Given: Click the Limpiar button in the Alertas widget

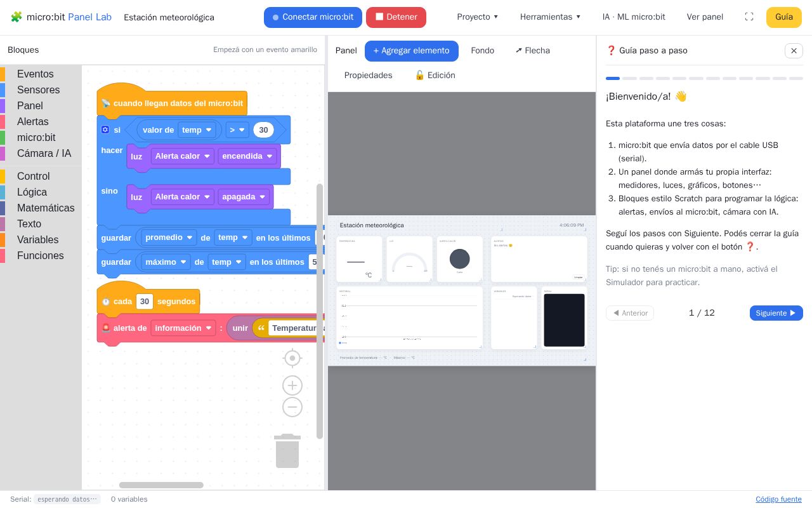Looking at the screenshot, I should (x=579, y=277).
